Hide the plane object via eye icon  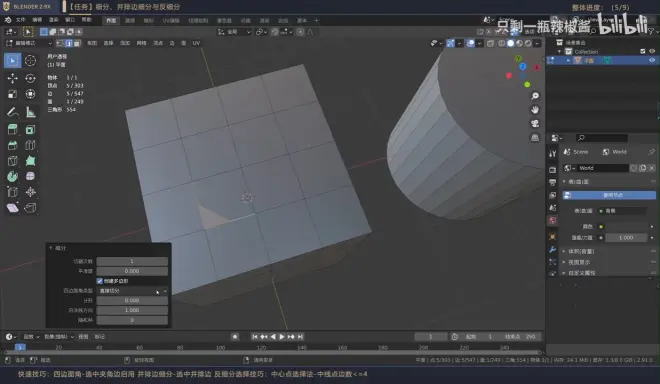tap(652, 60)
